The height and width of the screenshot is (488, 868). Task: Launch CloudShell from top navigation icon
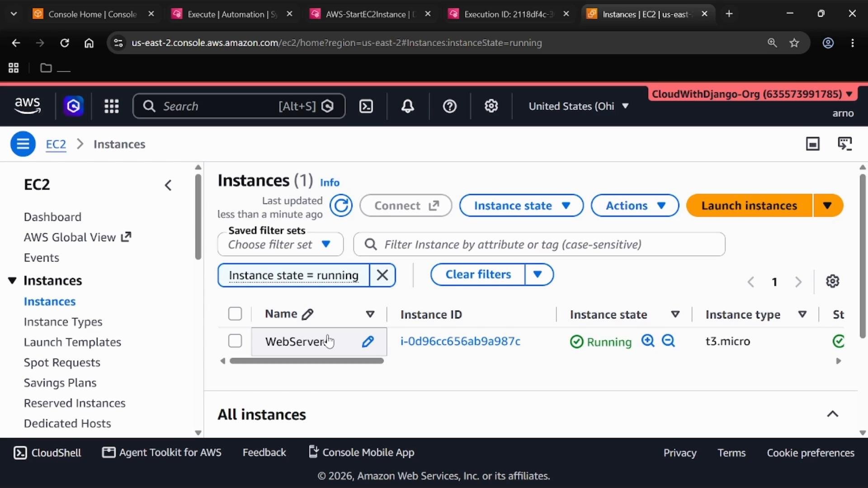click(x=366, y=106)
